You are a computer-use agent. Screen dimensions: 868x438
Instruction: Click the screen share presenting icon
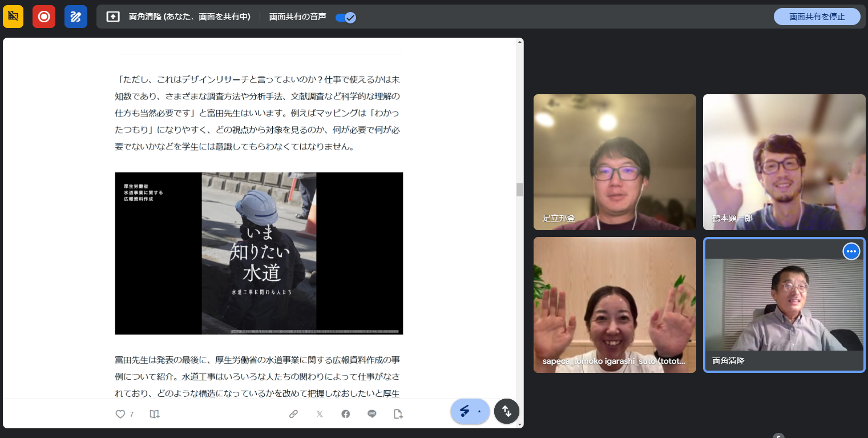point(113,17)
